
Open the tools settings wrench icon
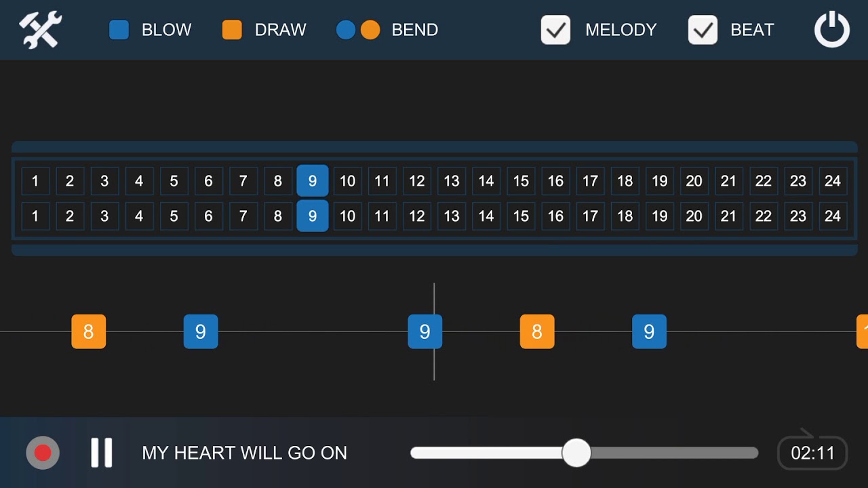click(x=41, y=30)
